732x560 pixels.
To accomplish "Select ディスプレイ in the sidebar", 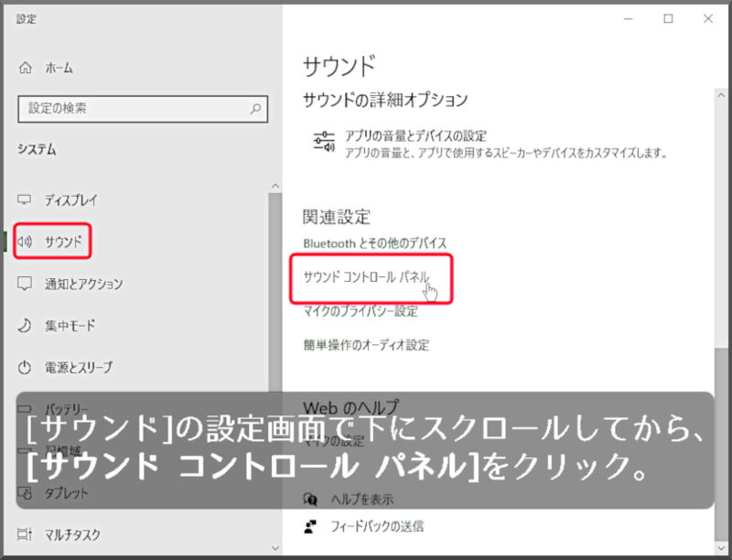I will point(71,200).
